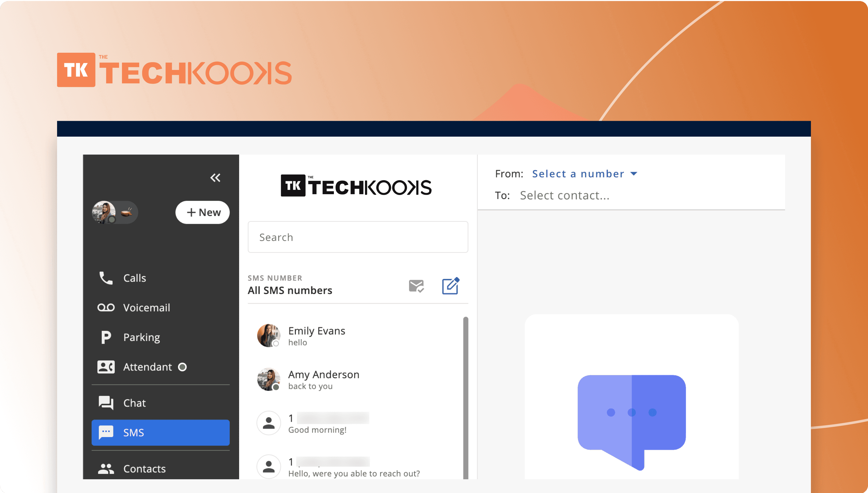The image size is (868, 493).
Task: Open the Attendant panel icon
Action: coord(106,367)
